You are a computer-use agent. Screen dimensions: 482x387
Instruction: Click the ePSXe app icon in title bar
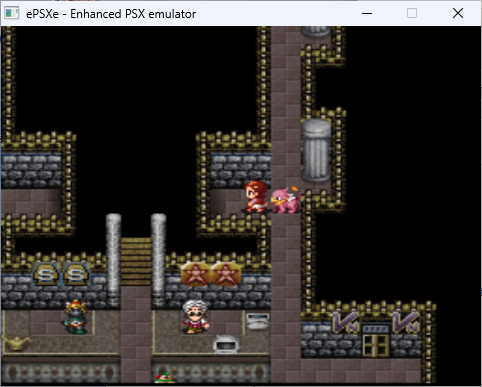pyautogui.click(x=11, y=13)
